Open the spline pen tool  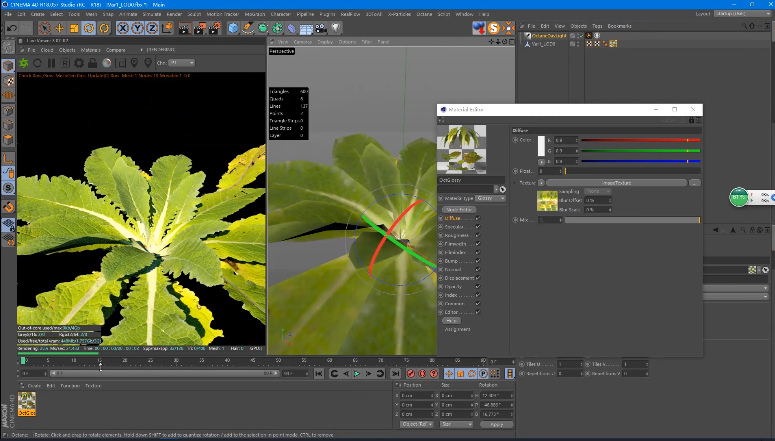(248, 28)
